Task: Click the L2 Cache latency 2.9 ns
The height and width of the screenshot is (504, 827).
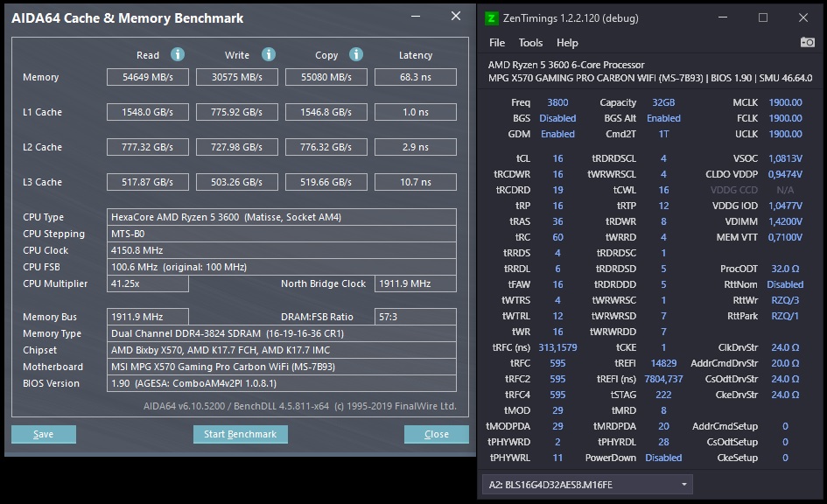Action: click(416, 147)
